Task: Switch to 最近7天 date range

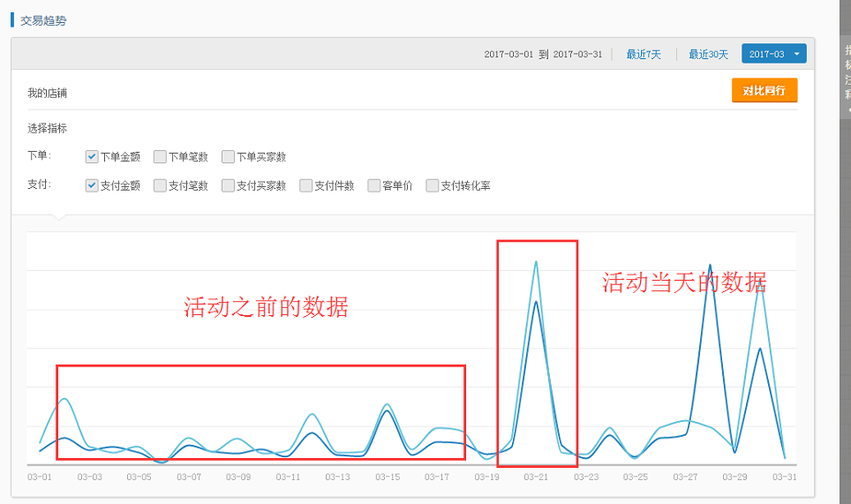Action: click(x=644, y=55)
